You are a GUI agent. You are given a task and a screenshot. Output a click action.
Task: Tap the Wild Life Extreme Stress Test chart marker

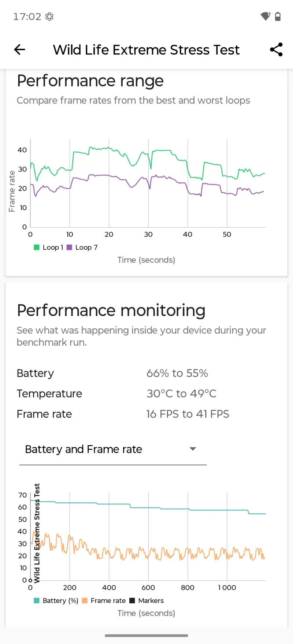[36, 533]
